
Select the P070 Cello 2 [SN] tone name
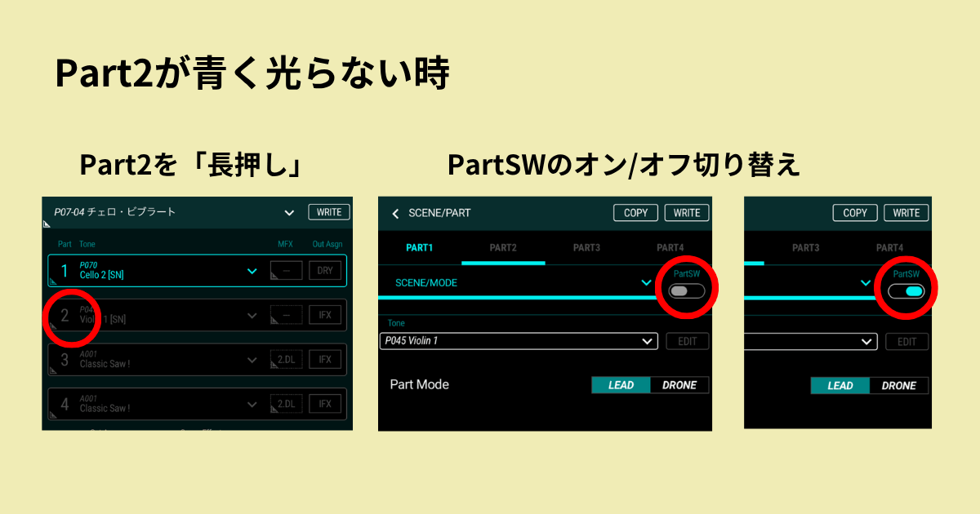pos(102,271)
